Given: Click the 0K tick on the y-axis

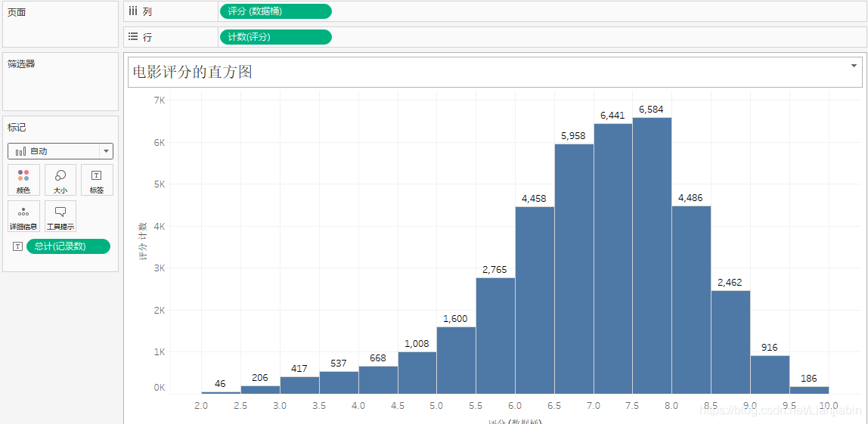Looking at the screenshot, I should [x=160, y=388].
